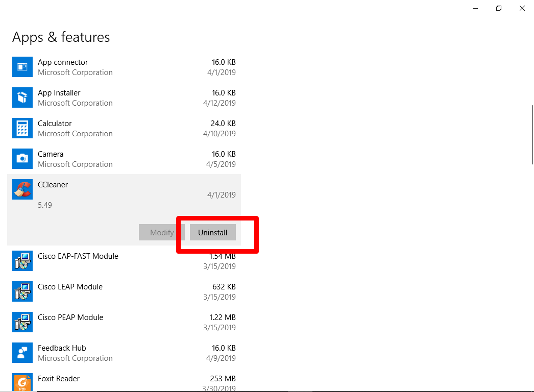Click App Installer date 4/12/2019
534x392 pixels.
pyautogui.click(x=220, y=103)
